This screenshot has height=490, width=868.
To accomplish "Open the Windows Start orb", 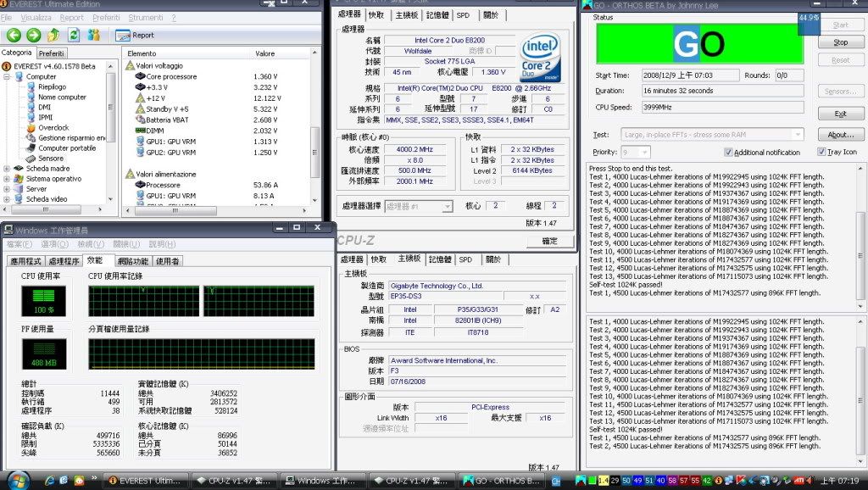I will [18, 480].
